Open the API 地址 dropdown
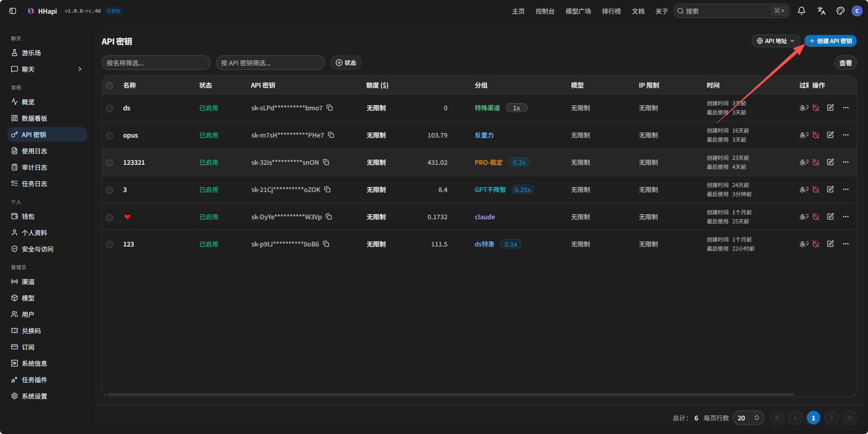 click(x=776, y=41)
